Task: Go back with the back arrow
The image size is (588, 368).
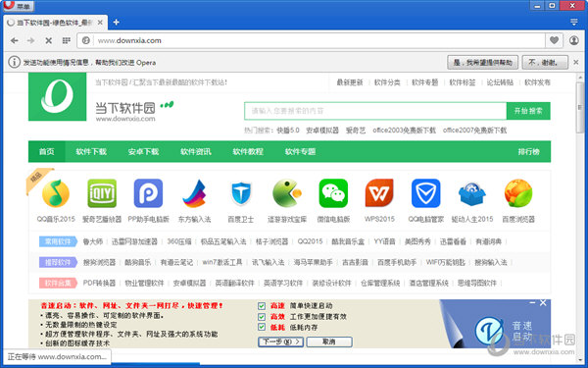Action: point(15,40)
